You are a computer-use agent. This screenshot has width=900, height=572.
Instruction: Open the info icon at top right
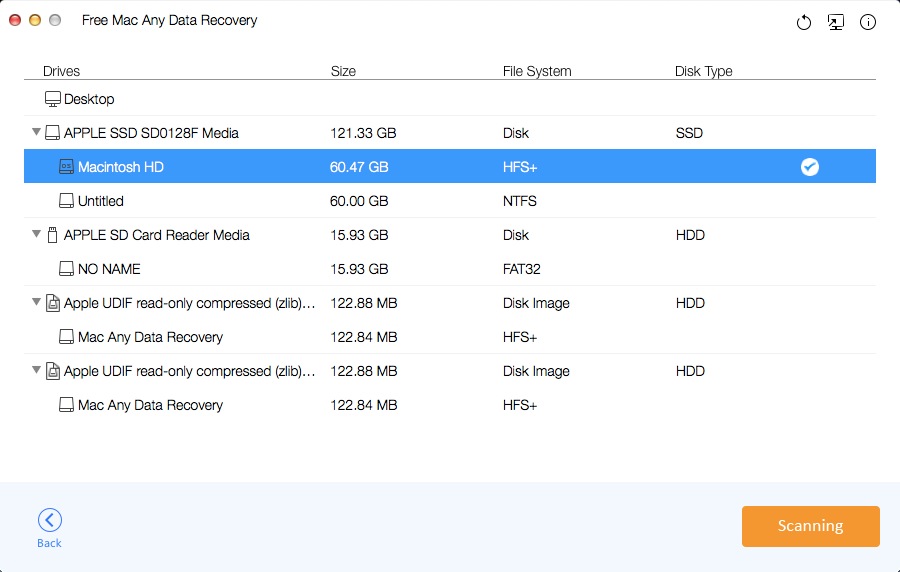[868, 22]
